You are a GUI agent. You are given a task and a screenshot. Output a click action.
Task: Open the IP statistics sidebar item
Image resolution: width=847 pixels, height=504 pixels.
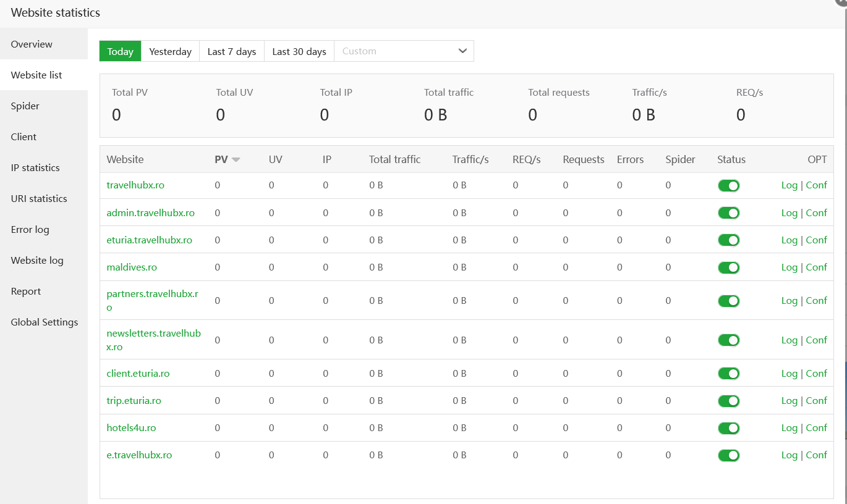pos(35,168)
